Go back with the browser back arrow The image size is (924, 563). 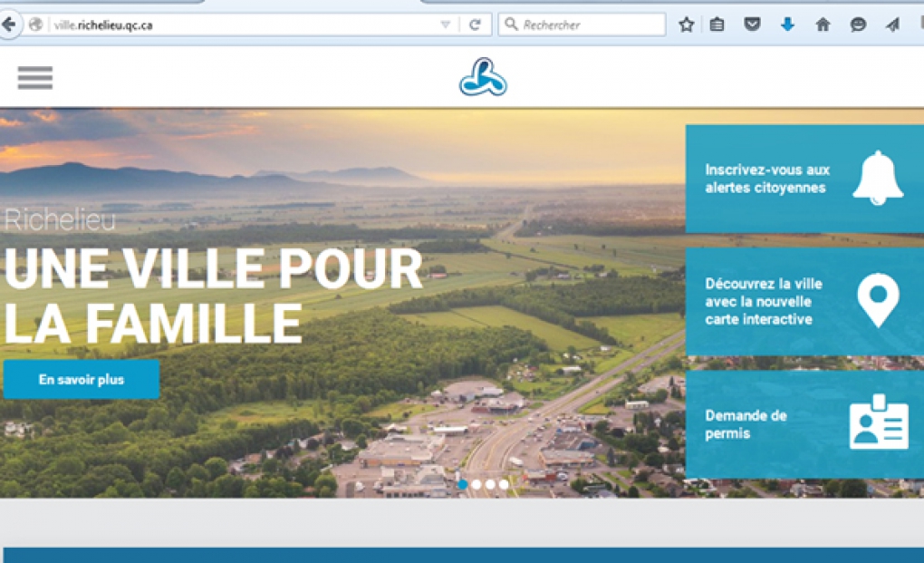pyautogui.click(x=8, y=24)
